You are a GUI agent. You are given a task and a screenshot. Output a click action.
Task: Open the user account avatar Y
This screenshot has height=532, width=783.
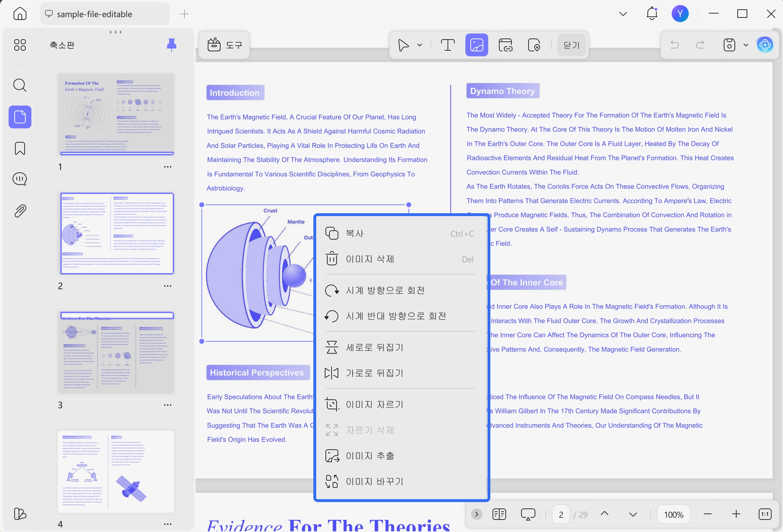[680, 14]
